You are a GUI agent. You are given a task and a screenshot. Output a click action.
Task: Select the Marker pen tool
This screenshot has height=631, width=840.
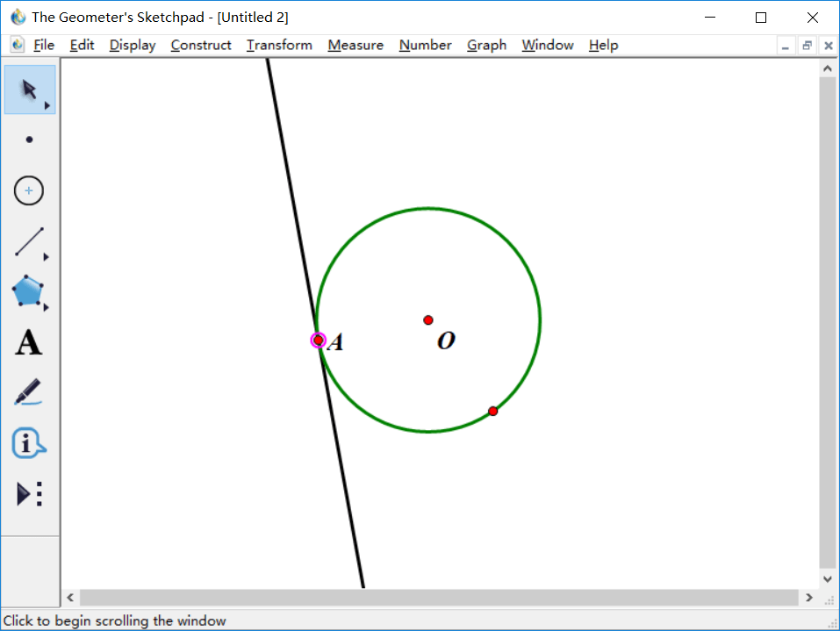(29, 392)
